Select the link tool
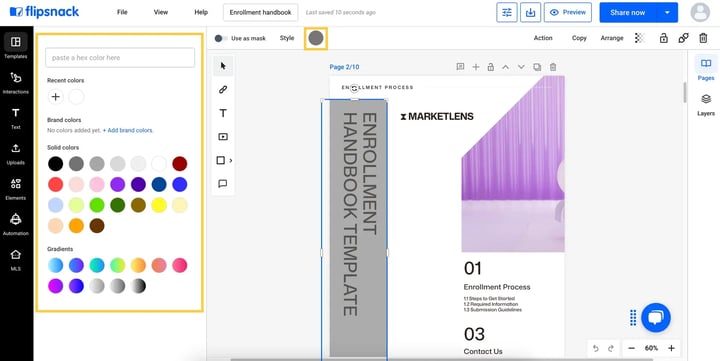720x361 pixels. coord(223,90)
